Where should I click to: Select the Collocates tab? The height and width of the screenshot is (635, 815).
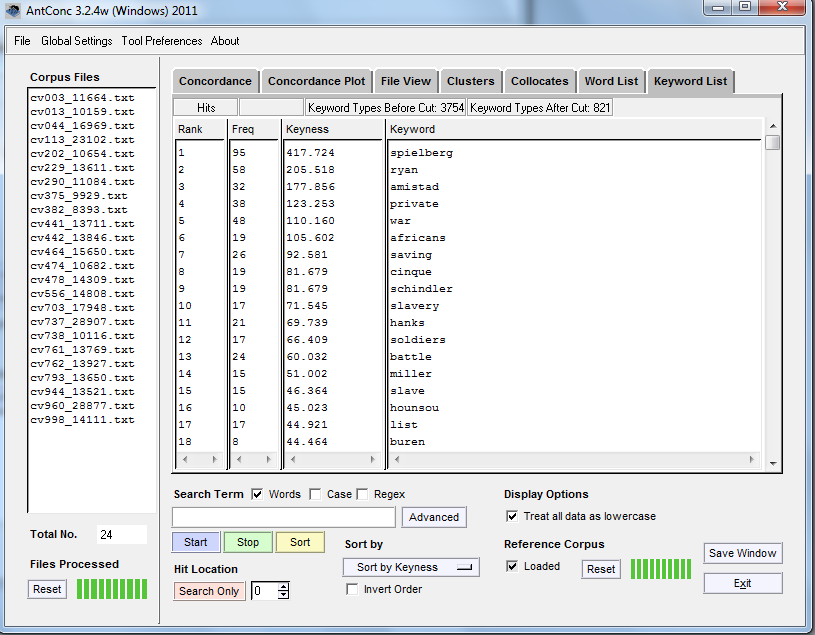pos(539,81)
